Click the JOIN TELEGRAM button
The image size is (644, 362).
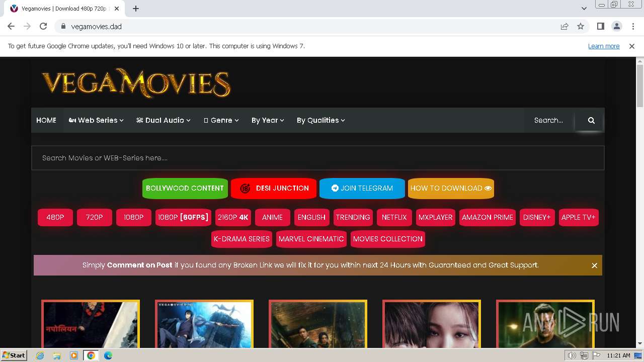pos(362,188)
